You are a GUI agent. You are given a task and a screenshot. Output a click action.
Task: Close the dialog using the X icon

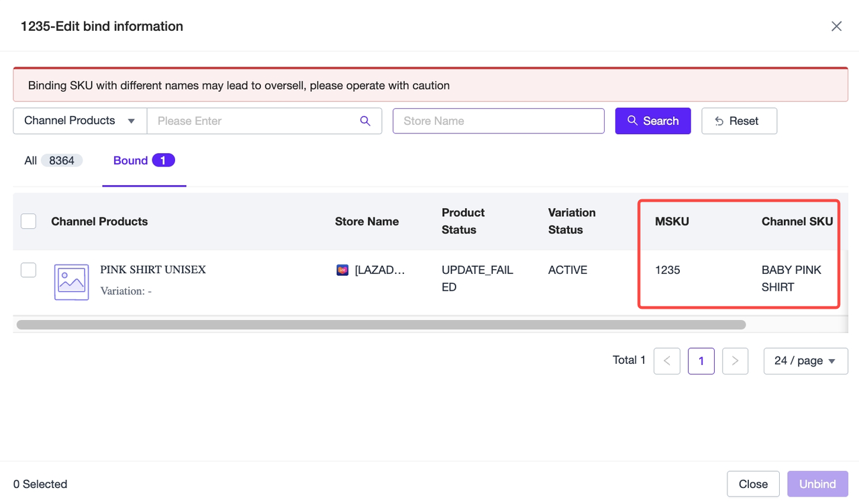tap(836, 26)
